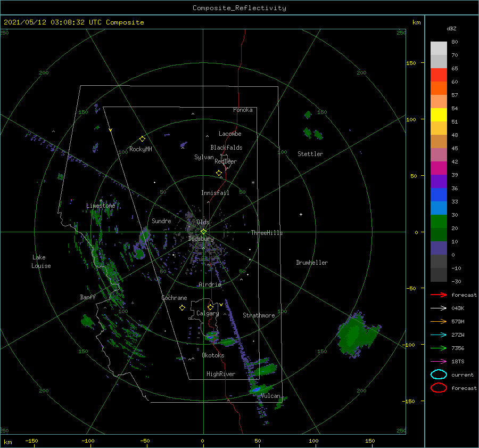Click the 2021/05/12 03:08:32 UTC timestamp
479x448 pixels.
(x=73, y=22)
